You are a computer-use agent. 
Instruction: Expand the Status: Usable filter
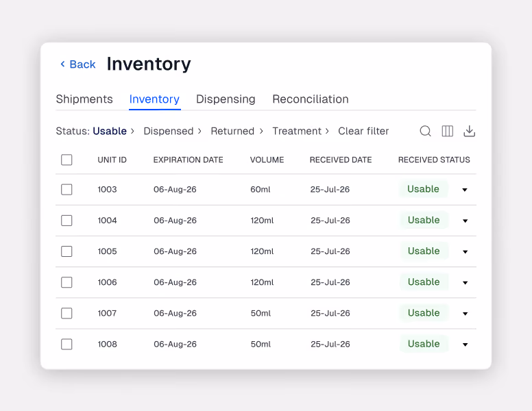pyautogui.click(x=95, y=131)
